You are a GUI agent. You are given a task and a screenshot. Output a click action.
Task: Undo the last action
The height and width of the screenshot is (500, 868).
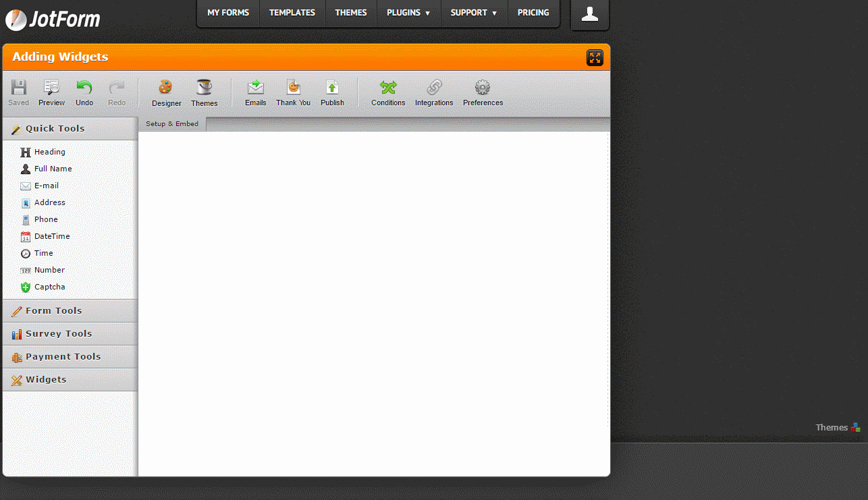pyautogui.click(x=84, y=93)
